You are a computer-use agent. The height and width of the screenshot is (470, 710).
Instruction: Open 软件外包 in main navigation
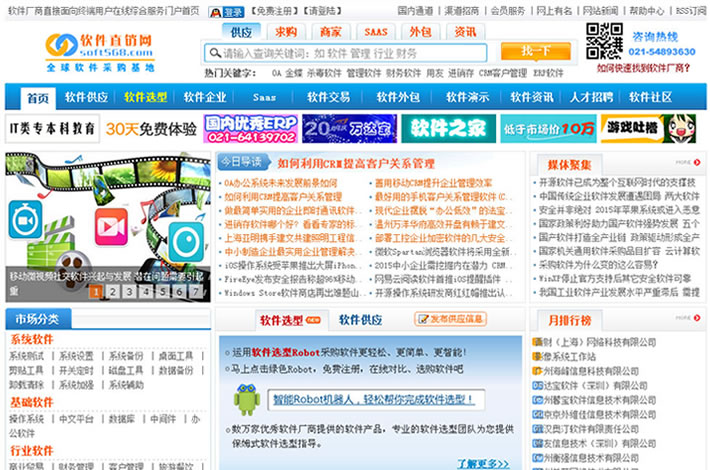pos(398,97)
